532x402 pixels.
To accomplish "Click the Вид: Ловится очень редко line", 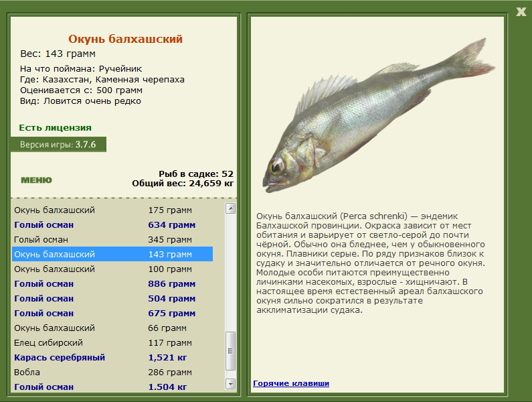I will pyautogui.click(x=80, y=101).
